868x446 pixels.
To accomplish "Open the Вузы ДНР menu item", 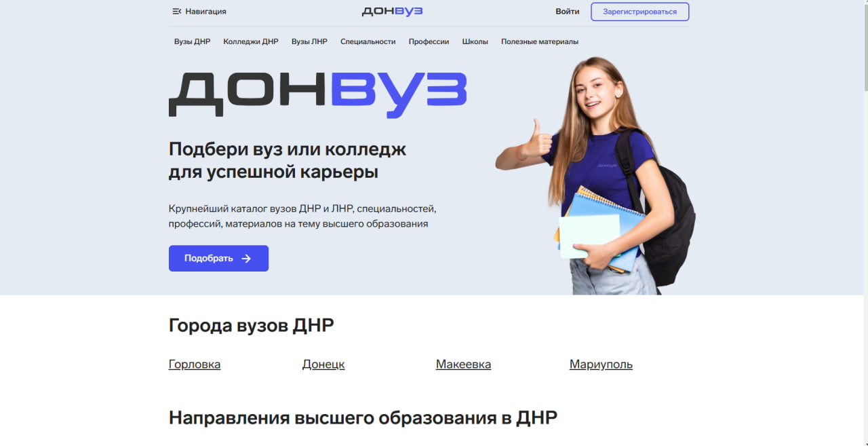I will 192,41.
